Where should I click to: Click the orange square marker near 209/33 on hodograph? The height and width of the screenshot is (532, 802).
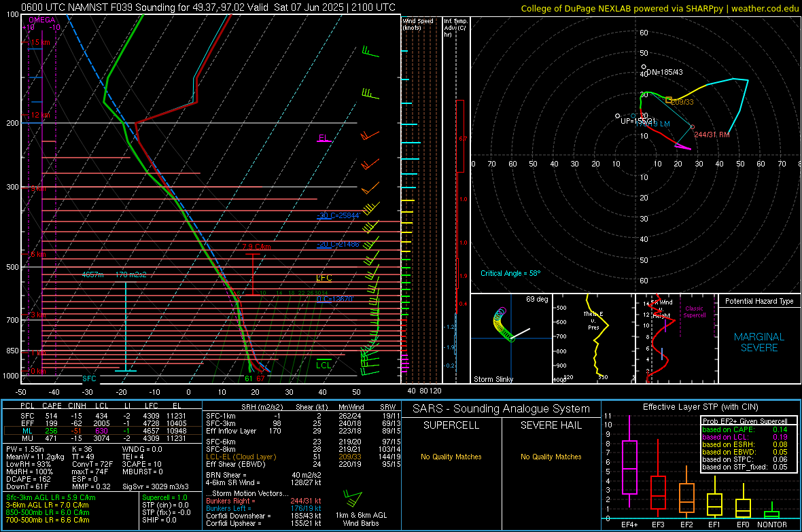pos(669,101)
